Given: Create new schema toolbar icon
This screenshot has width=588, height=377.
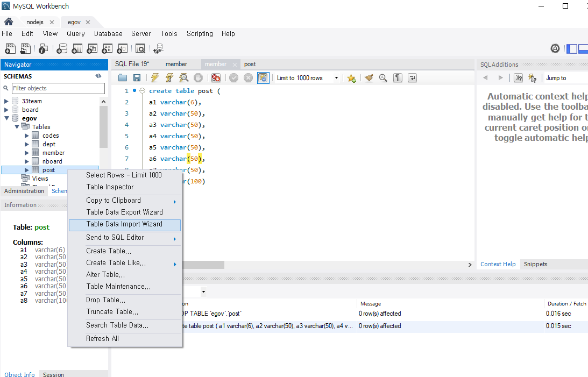Looking at the screenshot, I should click(x=62, y=48).
